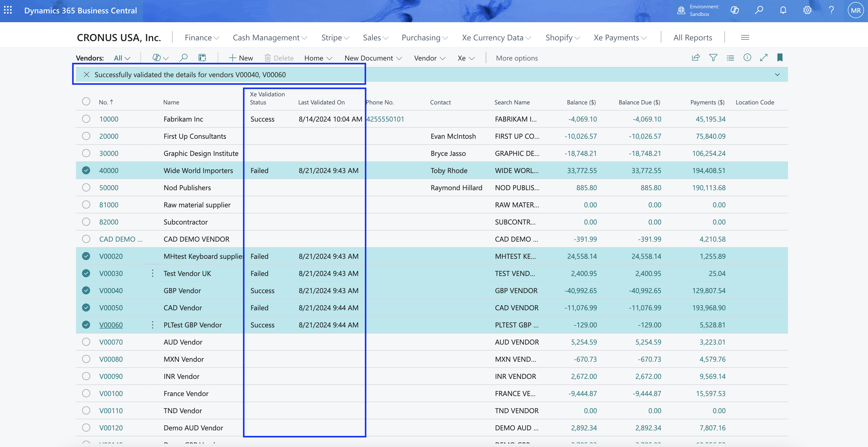Open the app launcher waffle icon

[x=8, y=10]
